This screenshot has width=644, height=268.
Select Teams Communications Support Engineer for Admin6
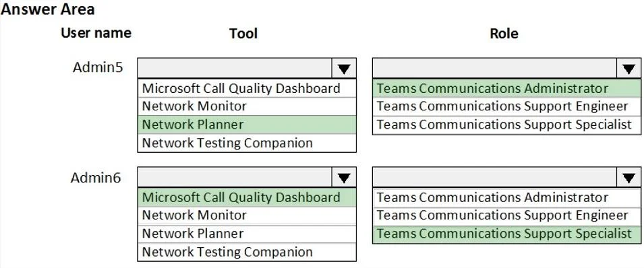[x=506, y=215]
